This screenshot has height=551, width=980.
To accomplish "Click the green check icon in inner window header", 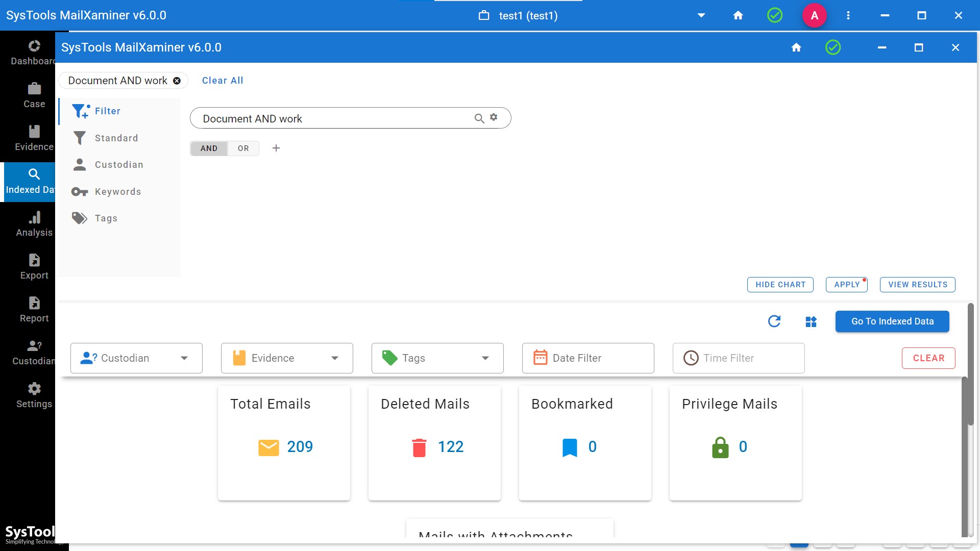I will pyautogui.click(x=833, y=47).
